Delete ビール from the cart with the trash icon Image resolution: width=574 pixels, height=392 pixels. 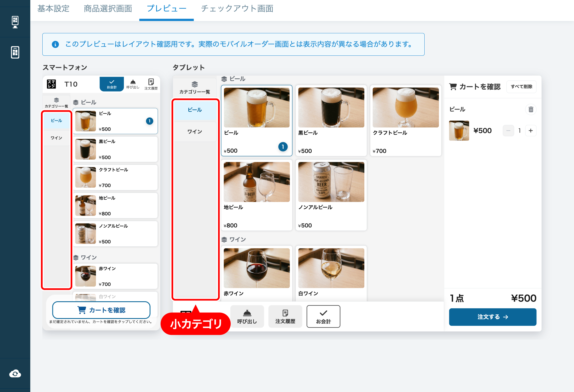(x=531, y=109)
